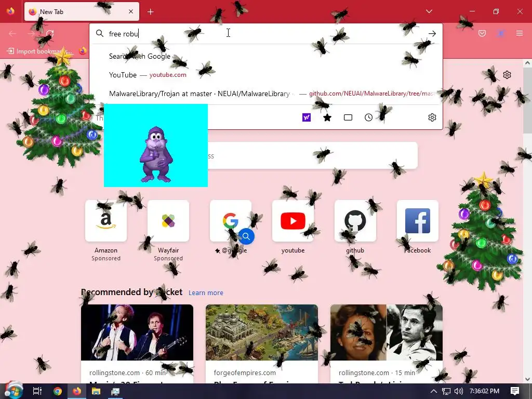The width and height of the screenshot is (532, 399).
Task: Select the New Tab tab
Action: 82,11
